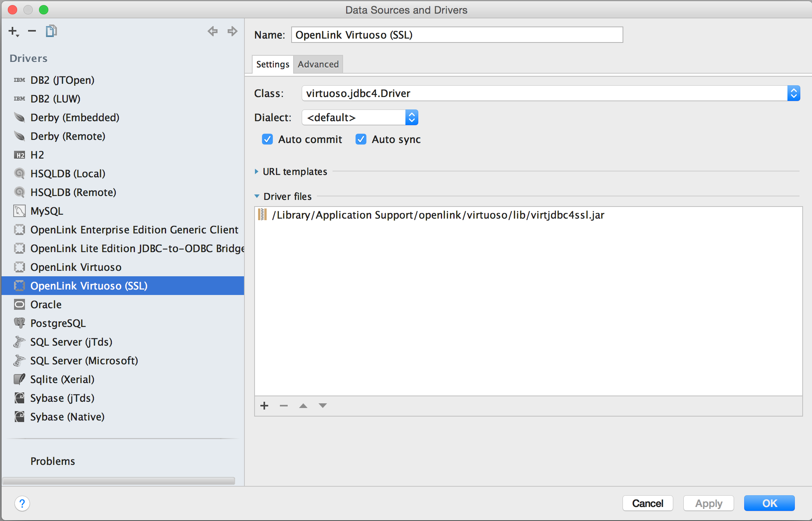The width and height of the screenshot is (812, 521).
Task: Select the HSQLDB (Remote) driver row
Action: (x=123, y=192)
